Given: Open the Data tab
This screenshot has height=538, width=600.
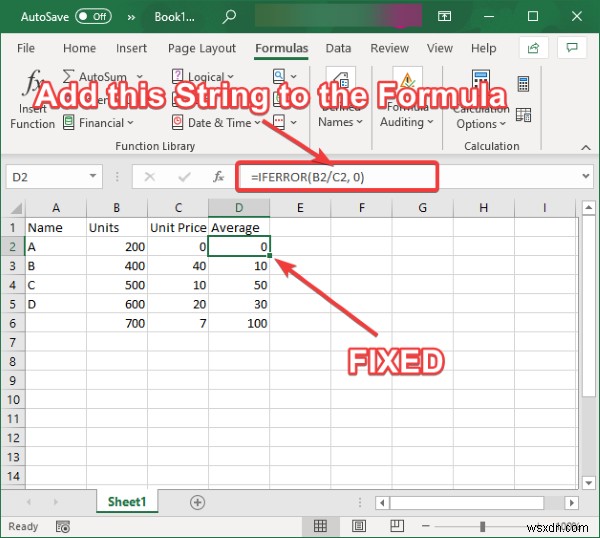Looking at the screenshot, I should pos(338,48).
